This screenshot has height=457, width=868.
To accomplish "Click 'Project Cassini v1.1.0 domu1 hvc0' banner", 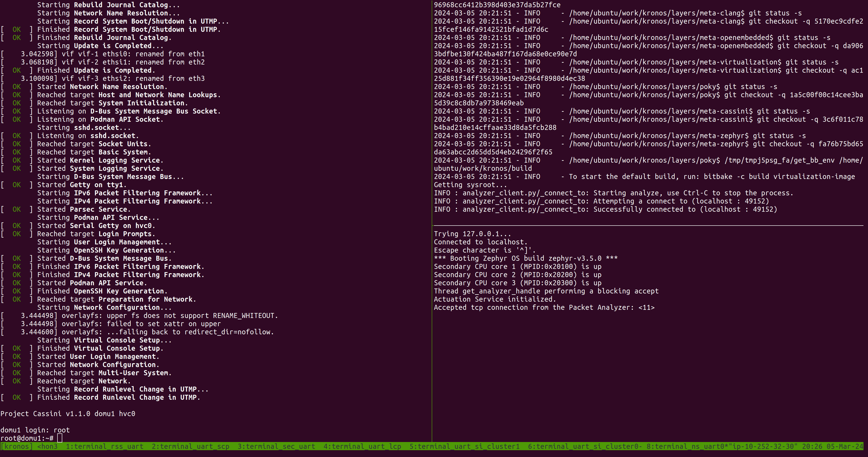I will (68, 414).
